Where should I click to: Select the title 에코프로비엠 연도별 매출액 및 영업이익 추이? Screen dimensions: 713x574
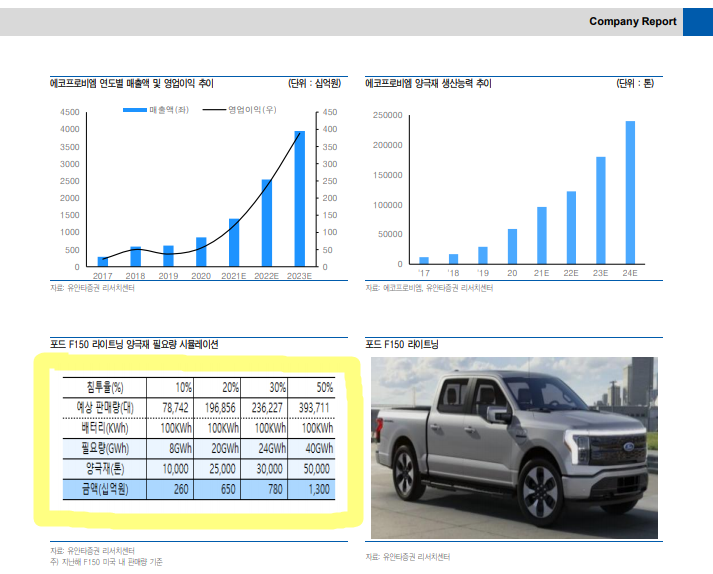[131, 83]
